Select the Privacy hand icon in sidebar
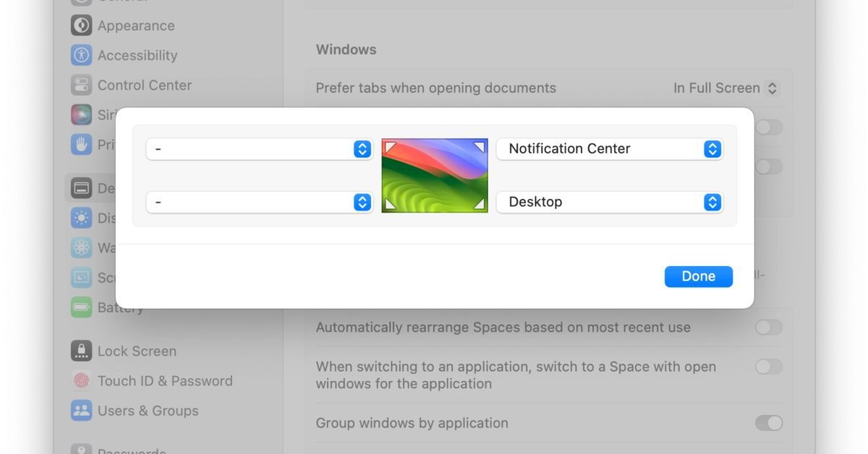 point(81,145)
